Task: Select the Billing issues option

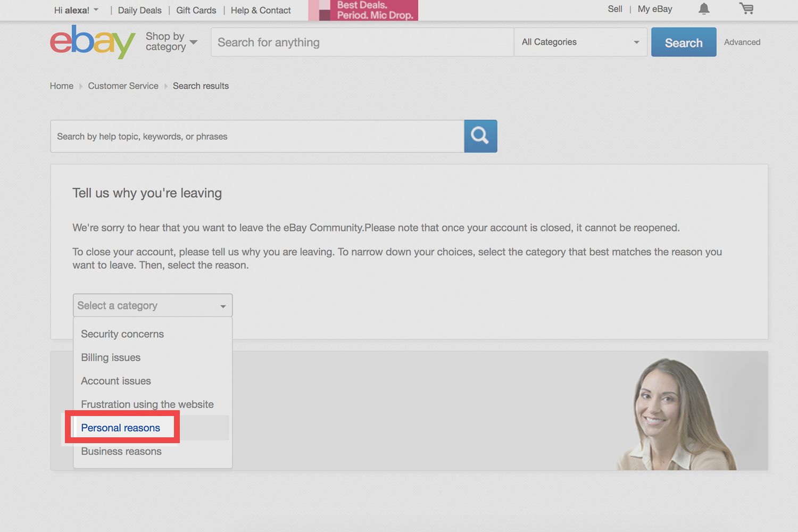Action: [x=111, y=358]
